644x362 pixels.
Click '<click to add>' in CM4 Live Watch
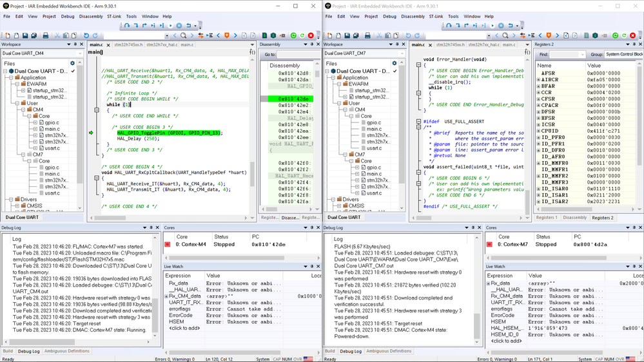[184, 328]
